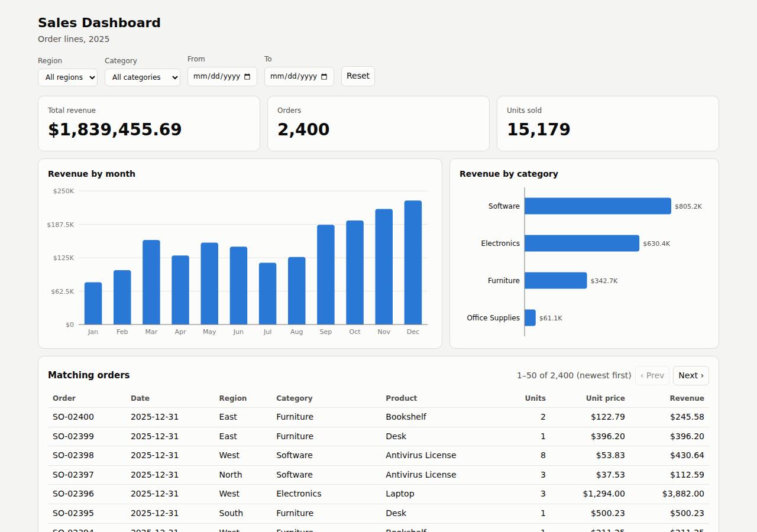757x532 pixels.
Task: Select the January revenue bar
Action: click(x=93, y=303)
